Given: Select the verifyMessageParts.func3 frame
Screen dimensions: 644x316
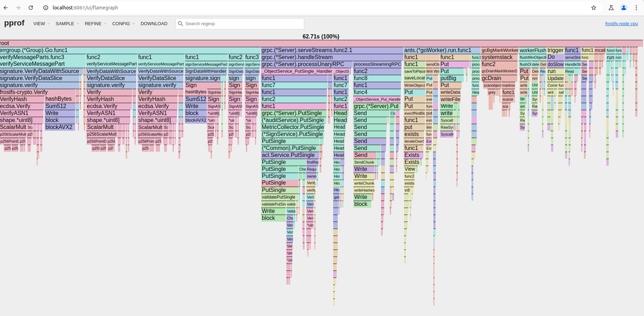Looking at the screenshot, I should 43,57.
